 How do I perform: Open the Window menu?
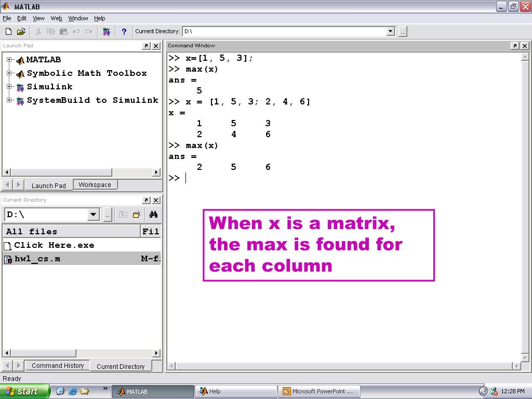coord(78,18)
